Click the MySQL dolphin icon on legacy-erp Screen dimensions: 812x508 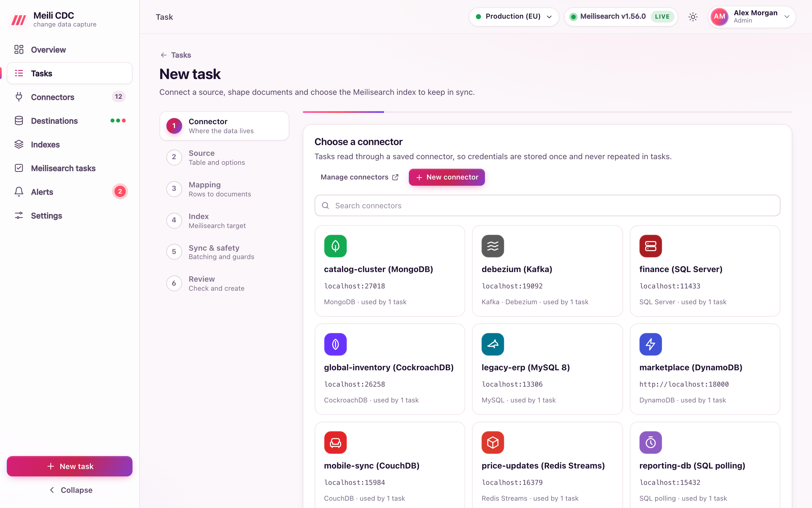pyautogui.click(x=493, y=344)
